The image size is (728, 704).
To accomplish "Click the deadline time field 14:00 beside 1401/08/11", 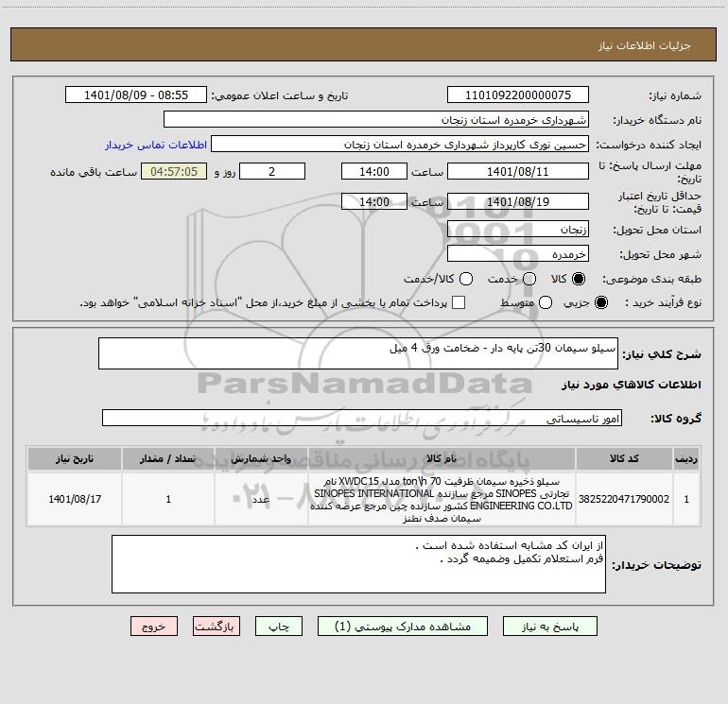I will pyautogui.click(x=374, y=171).
